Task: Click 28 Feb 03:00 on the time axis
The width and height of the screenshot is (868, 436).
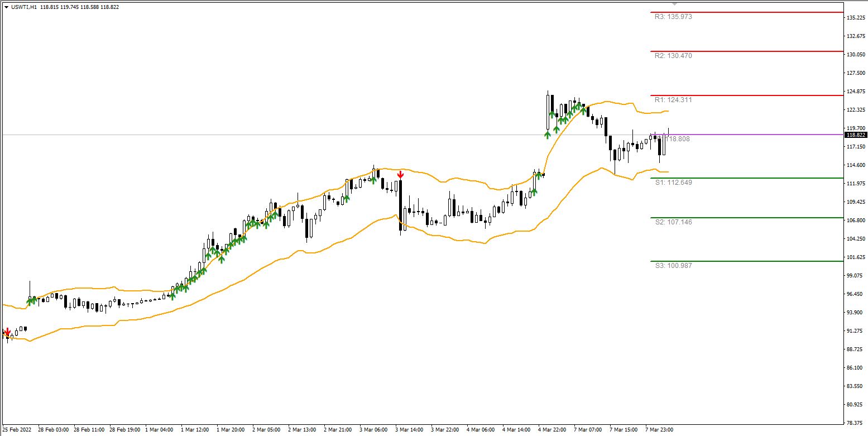Action: tap(54, 430)
